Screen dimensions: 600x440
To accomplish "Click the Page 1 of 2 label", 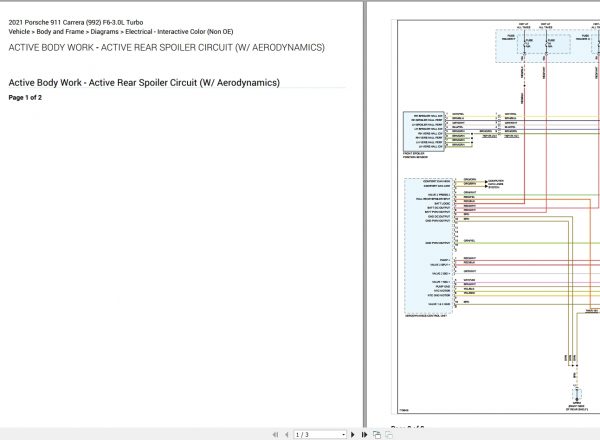I will tap(25, 98).
